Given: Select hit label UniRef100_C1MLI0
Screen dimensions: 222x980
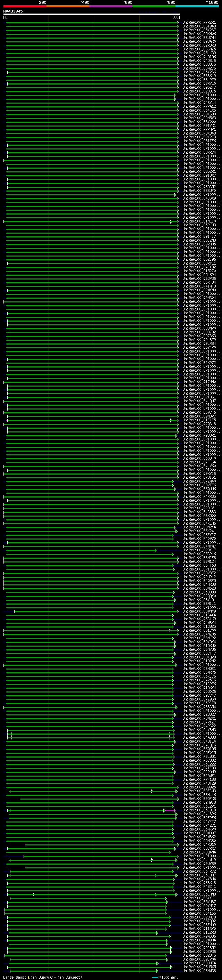Looking at the screenshot, I should [x=199, y=221].
